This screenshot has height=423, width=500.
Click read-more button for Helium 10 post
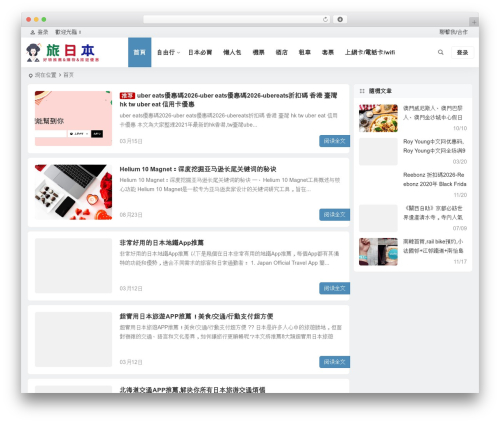point(334,215)
